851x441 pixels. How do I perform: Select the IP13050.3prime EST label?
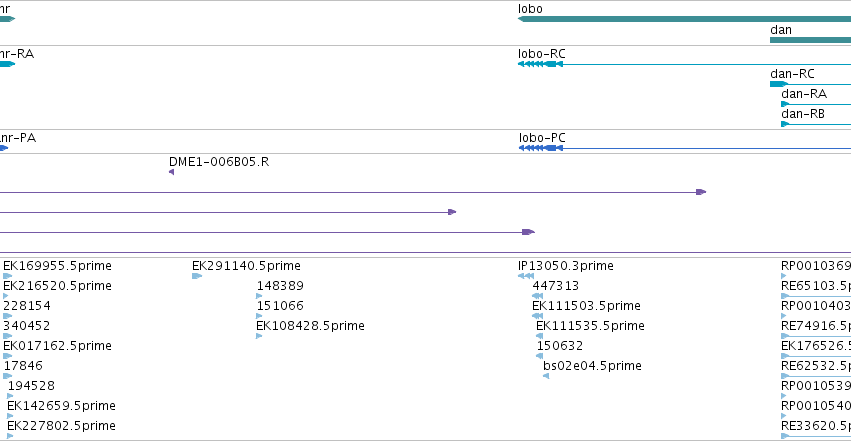coord(566,266)
